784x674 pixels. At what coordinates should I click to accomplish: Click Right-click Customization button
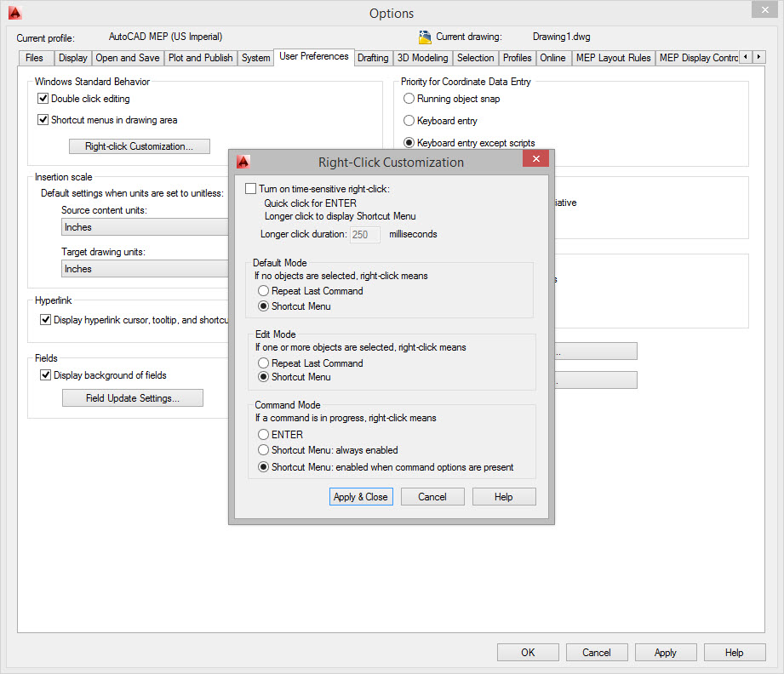click(139, 146)
